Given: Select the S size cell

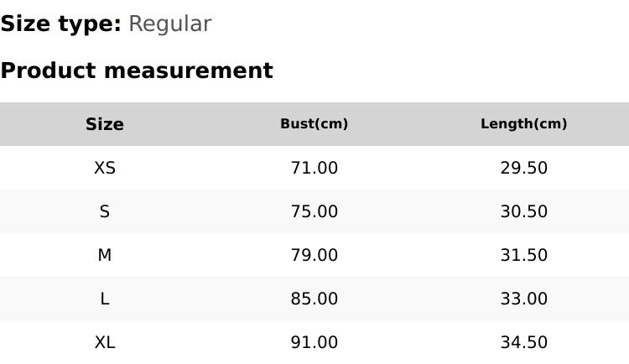Looking at the screenshot, I should pyautogui.click(x=105, y=211).
